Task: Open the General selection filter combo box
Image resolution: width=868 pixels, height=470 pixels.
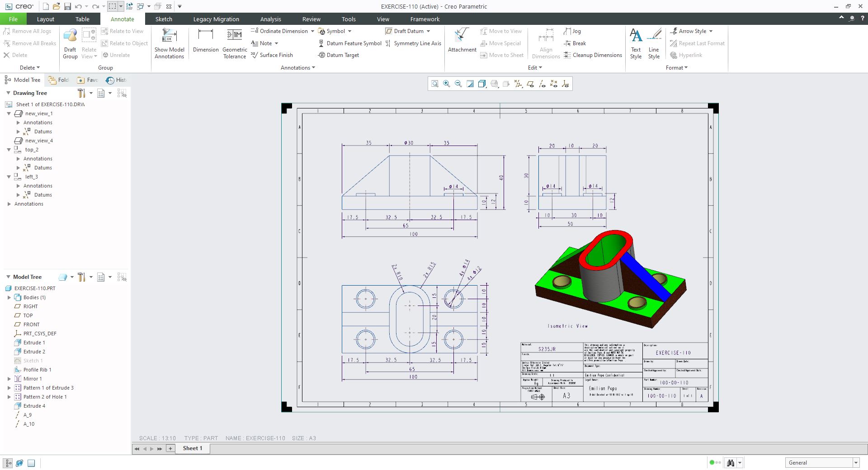Action: 822,463
